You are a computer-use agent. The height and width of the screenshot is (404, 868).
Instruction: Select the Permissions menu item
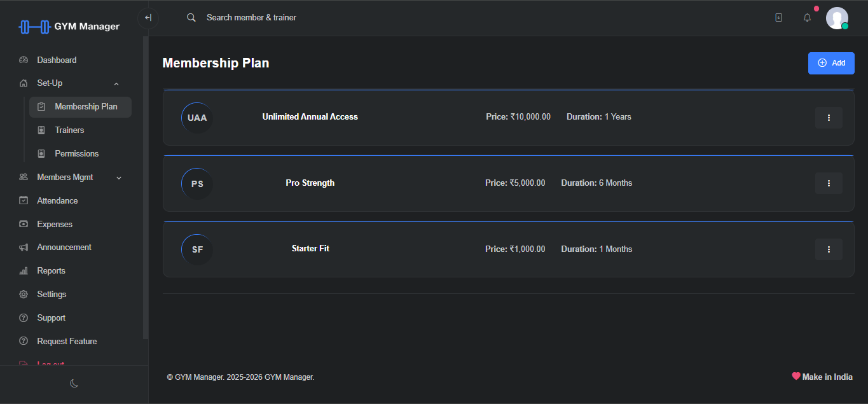[x=76, y=153]
